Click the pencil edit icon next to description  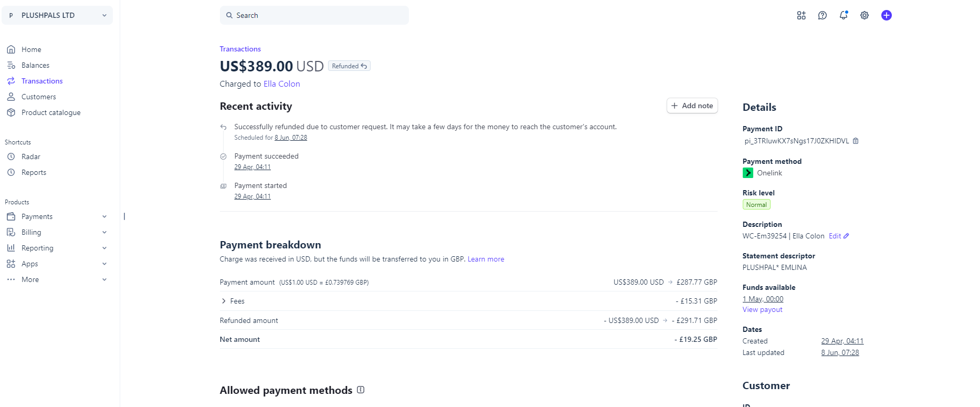pyautogui.click(x=846, y=236)
